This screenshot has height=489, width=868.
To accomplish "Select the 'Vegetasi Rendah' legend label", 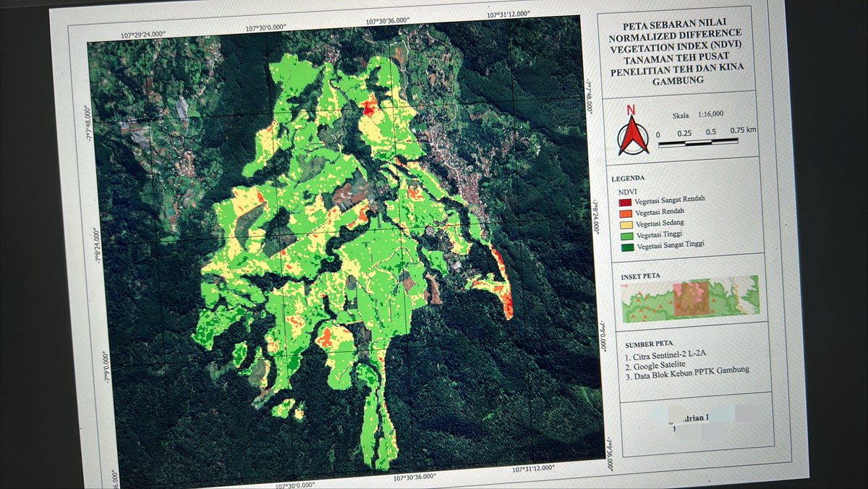I will pos(660,211).
